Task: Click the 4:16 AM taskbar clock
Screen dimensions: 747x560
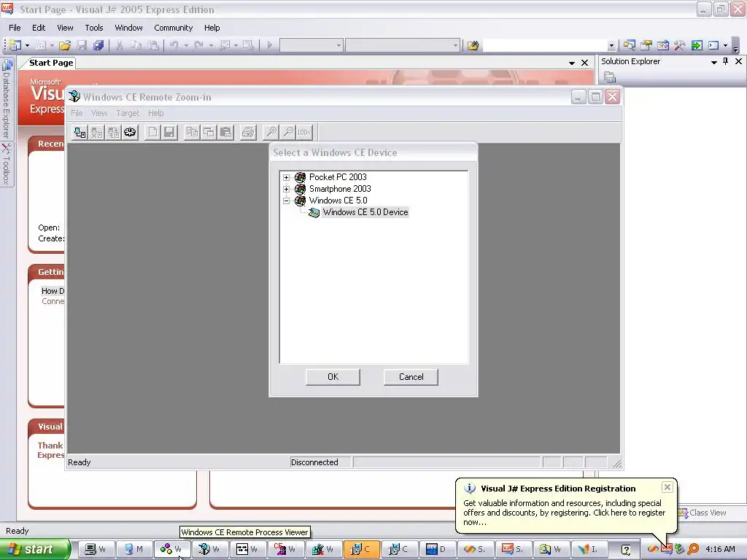Action: coord(720,549)
